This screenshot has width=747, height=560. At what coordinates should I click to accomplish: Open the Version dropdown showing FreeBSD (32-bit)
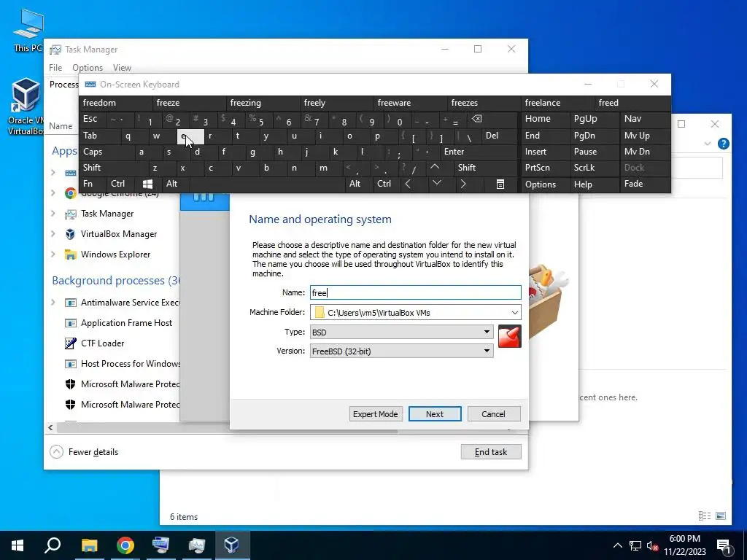click(402, 351)
